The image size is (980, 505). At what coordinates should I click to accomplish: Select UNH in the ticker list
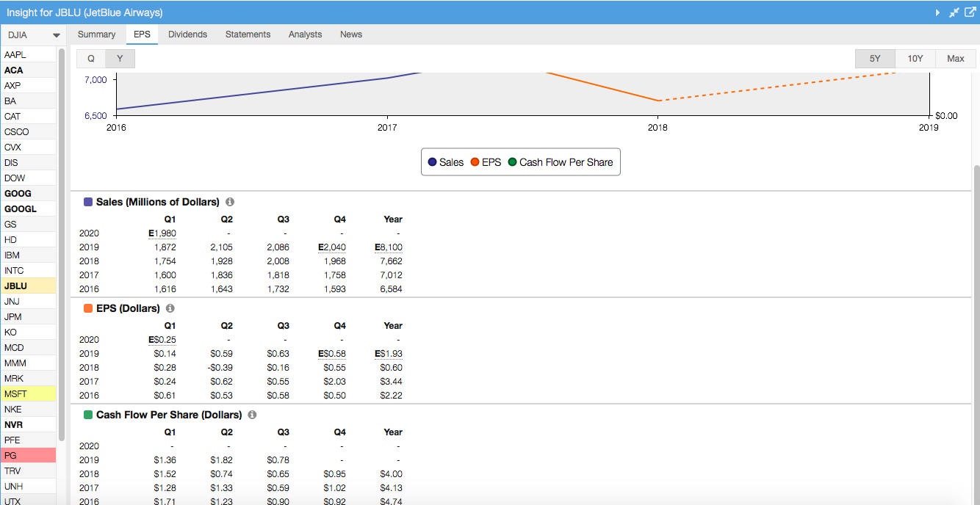[x=28, y=487]
